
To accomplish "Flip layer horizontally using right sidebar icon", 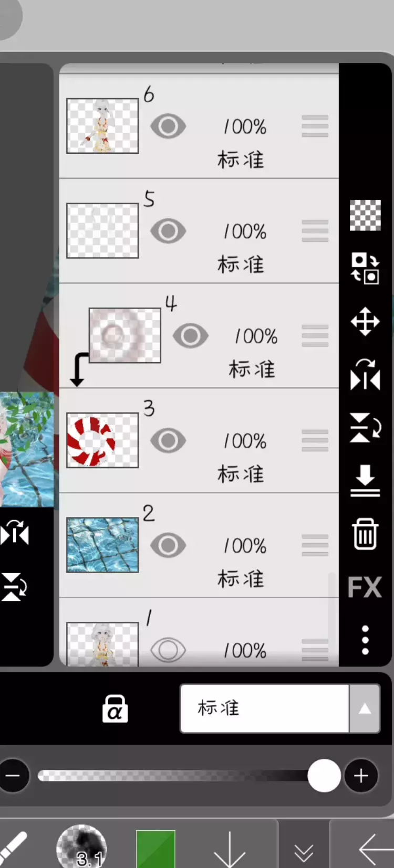I will coord(365,375).
